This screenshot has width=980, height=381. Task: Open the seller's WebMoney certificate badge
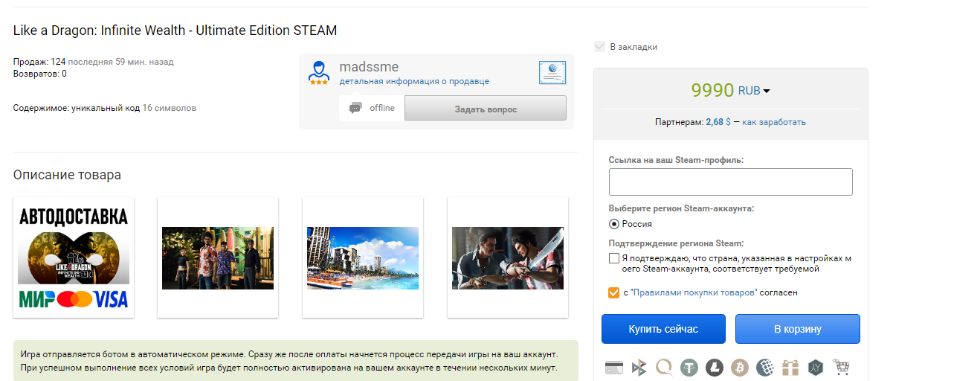point(552,73)
